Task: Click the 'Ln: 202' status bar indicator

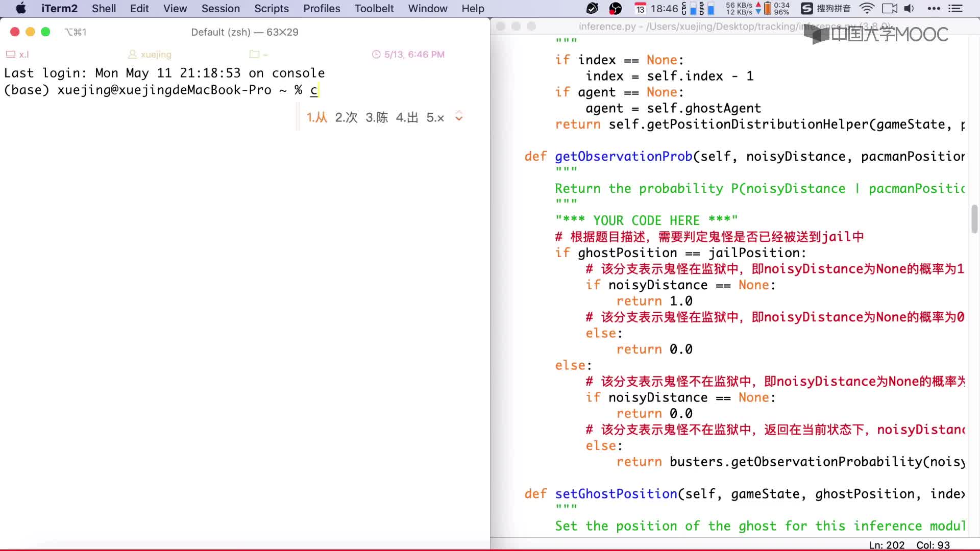Action: click(x=887, y=545)
